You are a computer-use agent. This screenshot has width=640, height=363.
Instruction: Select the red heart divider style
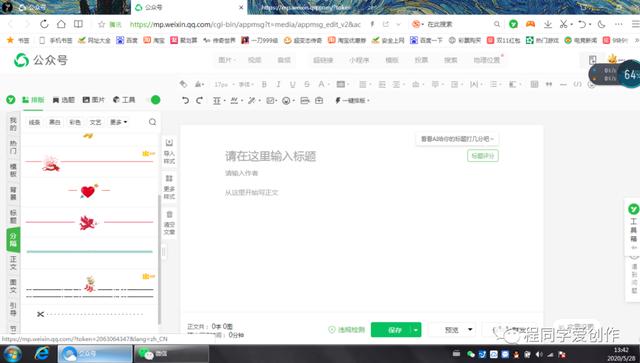(89, 191)
